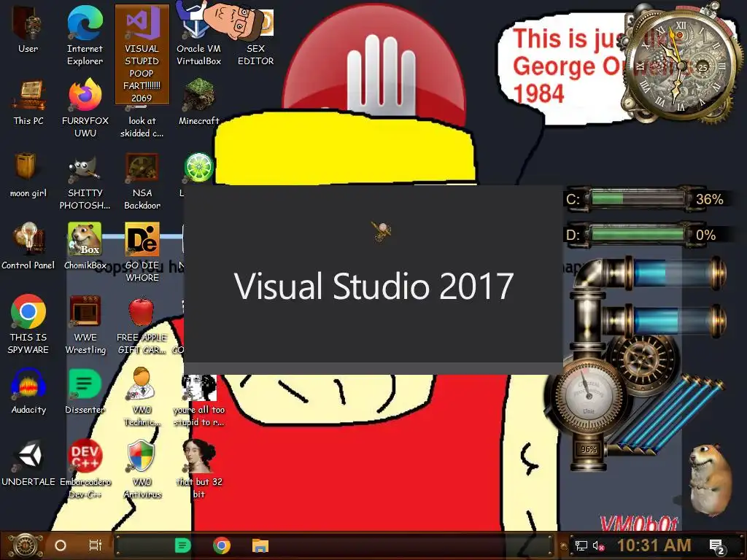This screenshot has height=560, width=747.
Task: Open the moon girl folder icon
Action: click(x=28, y=174)
